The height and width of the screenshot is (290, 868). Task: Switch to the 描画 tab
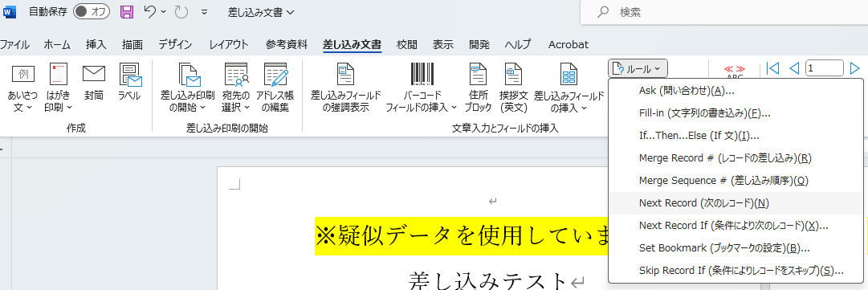coord(132,45)
